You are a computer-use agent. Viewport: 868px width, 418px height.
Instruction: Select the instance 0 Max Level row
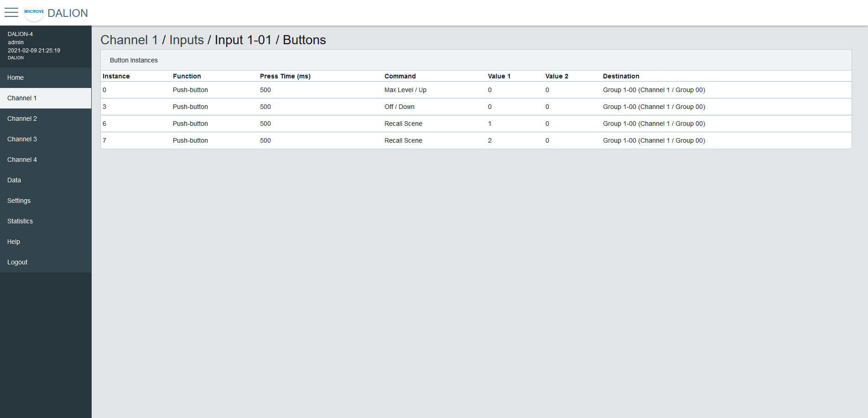pyautogui.click(x=405, y=90)
